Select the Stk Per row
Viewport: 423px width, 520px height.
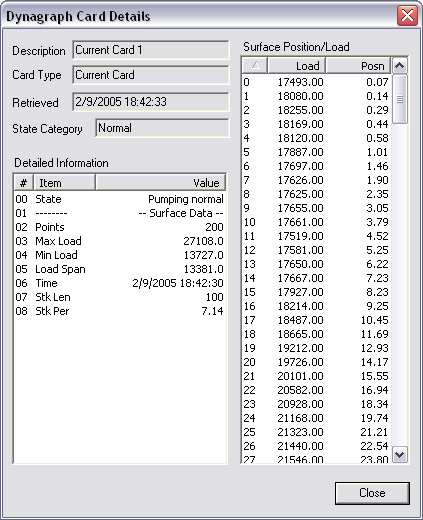pyautogui.click(x=119, y=311)
